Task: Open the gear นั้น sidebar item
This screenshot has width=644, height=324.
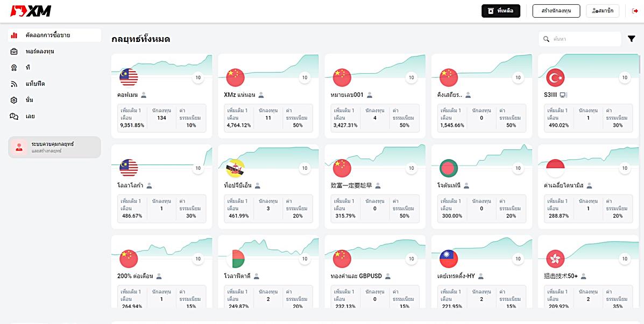Action: [29, 100]
